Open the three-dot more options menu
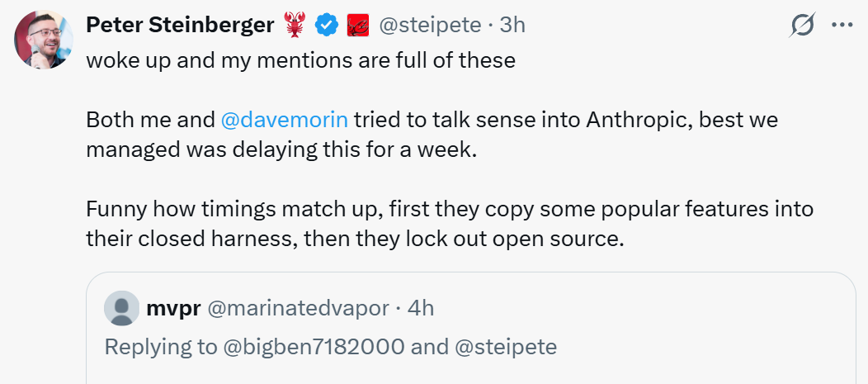 [x=842, y=26]
